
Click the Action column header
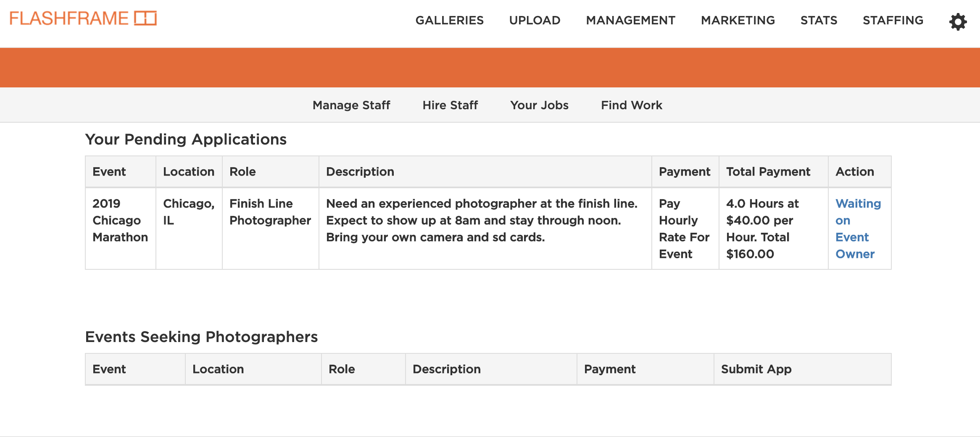pyautogui.click(x=854, y=171)
